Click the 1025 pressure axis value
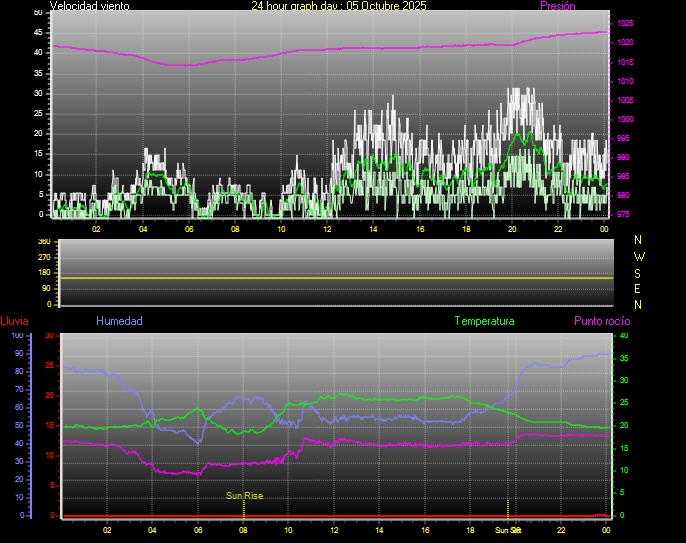 coord(625,23)
